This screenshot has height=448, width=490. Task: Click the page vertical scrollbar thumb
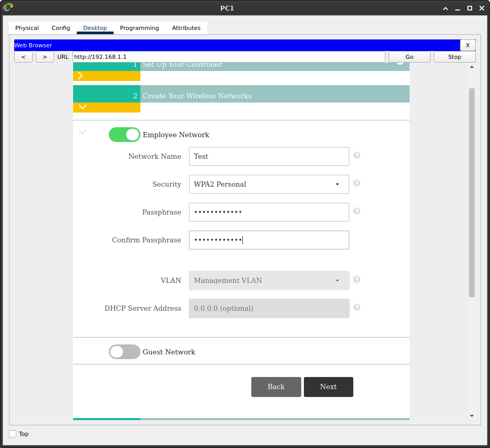click(x=472, y=192)
